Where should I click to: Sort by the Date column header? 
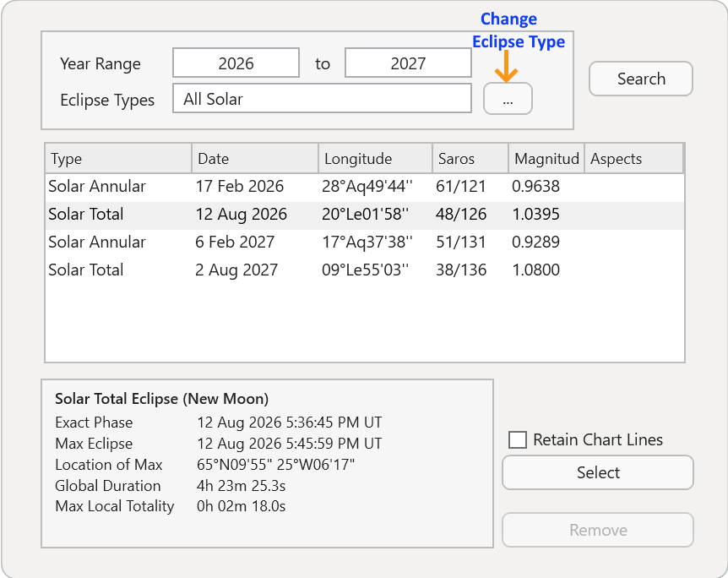click(x=255, y=158)
